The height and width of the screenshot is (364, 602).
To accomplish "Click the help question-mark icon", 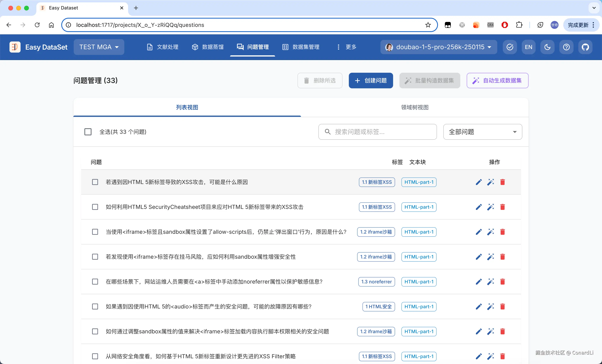I will pos(566,47).
